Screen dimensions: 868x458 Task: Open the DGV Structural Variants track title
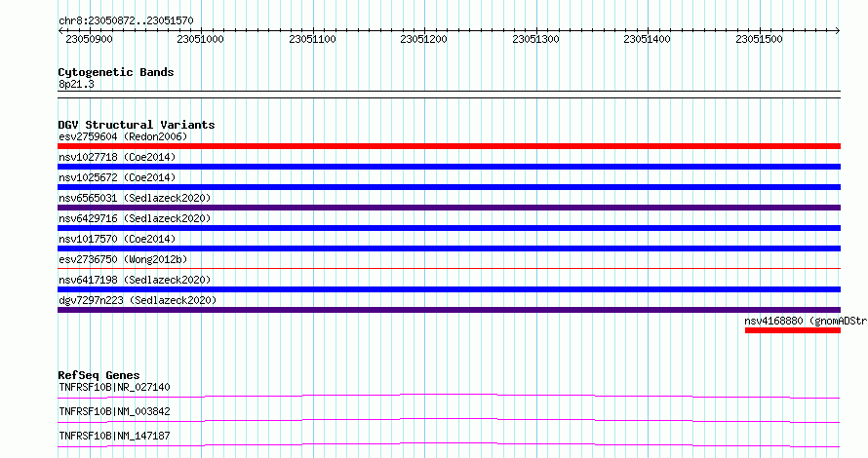137,125
